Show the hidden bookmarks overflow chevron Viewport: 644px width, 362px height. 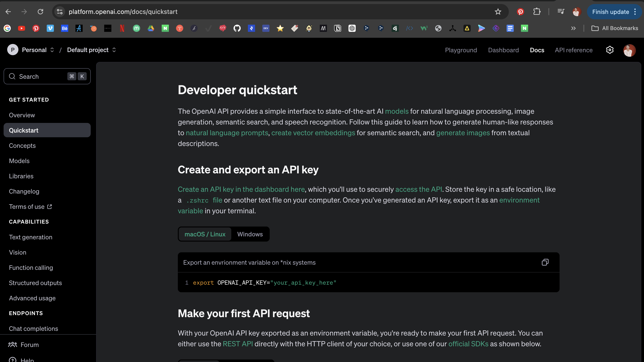click(573, 28)
